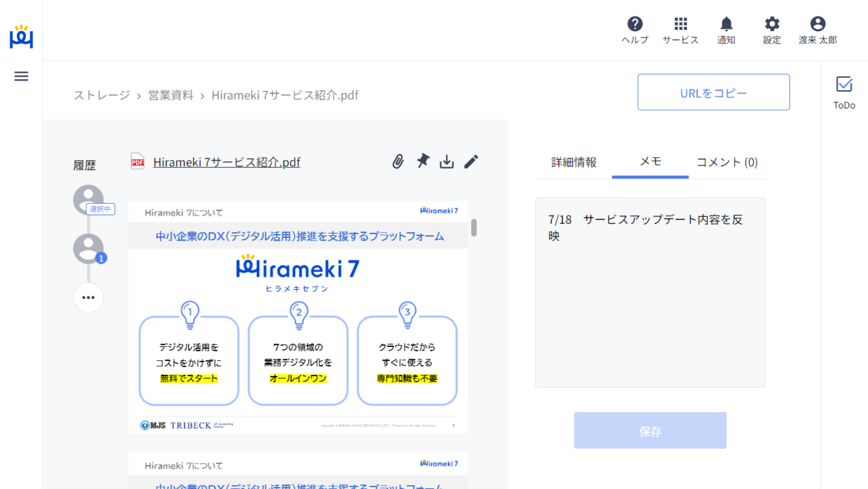Pin the Hirameki 7サービス紹介.pdf file

click(422, 162)
